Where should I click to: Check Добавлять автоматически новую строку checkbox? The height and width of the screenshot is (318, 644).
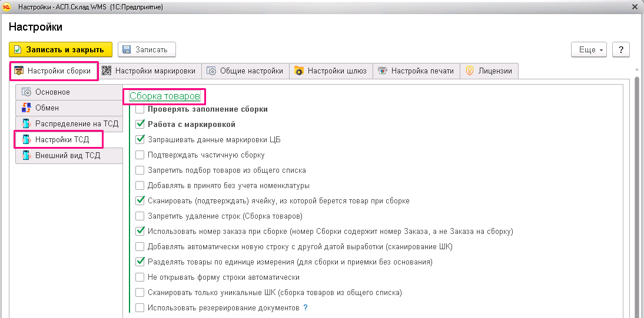140,247
